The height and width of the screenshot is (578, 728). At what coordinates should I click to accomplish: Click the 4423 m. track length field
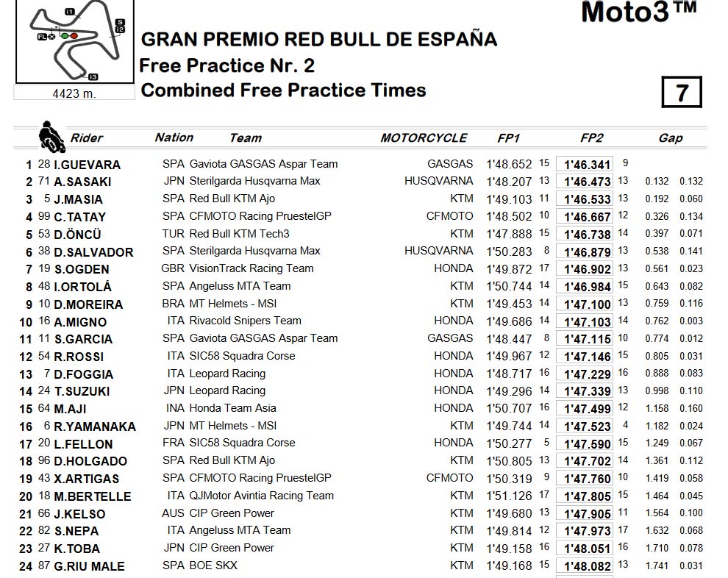click(x=74, y=93)
